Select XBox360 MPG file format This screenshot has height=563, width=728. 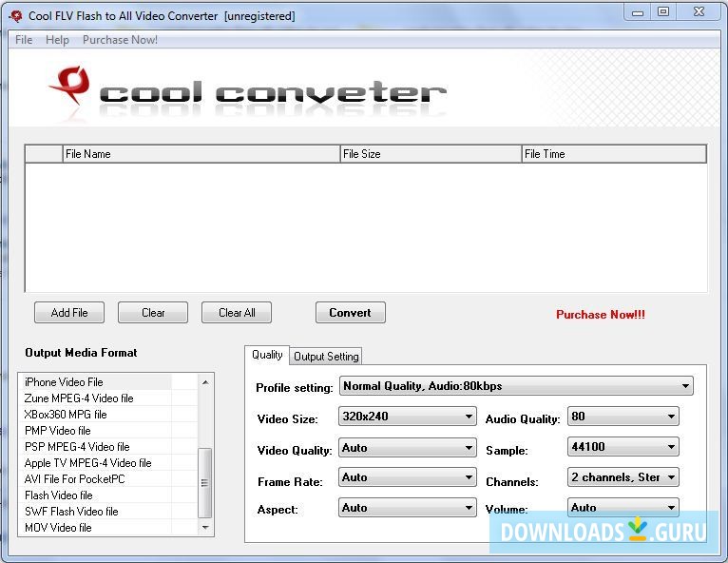(95, 415)
